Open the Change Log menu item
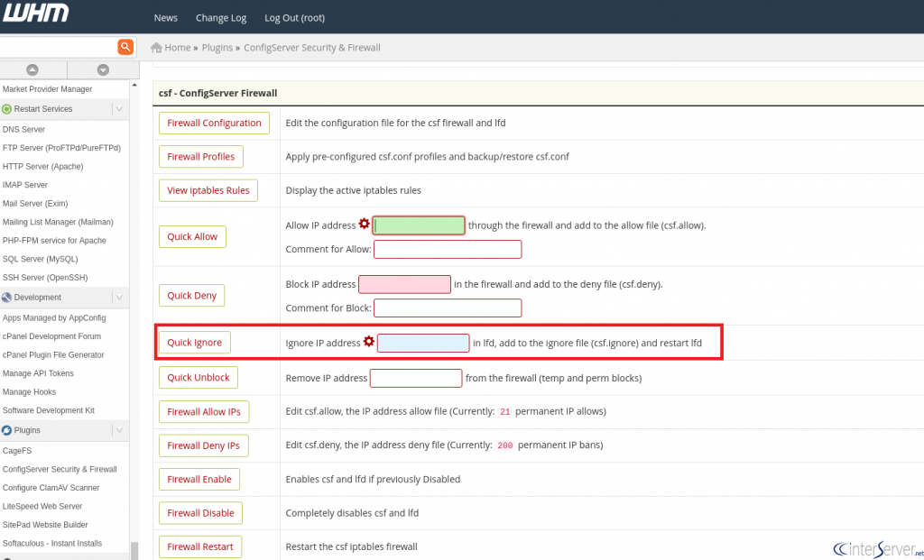The width and height of the screenshot is (924, 560). point(221,18)
